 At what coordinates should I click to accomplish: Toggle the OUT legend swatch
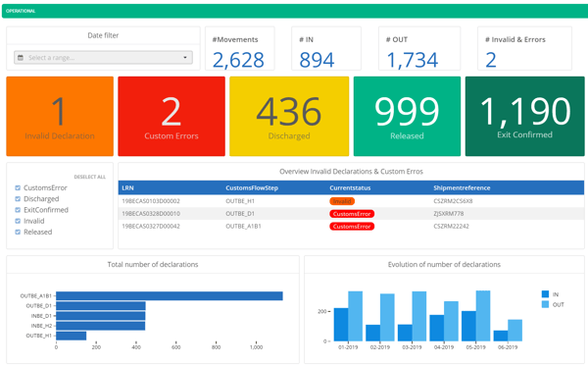pos(545,304)
